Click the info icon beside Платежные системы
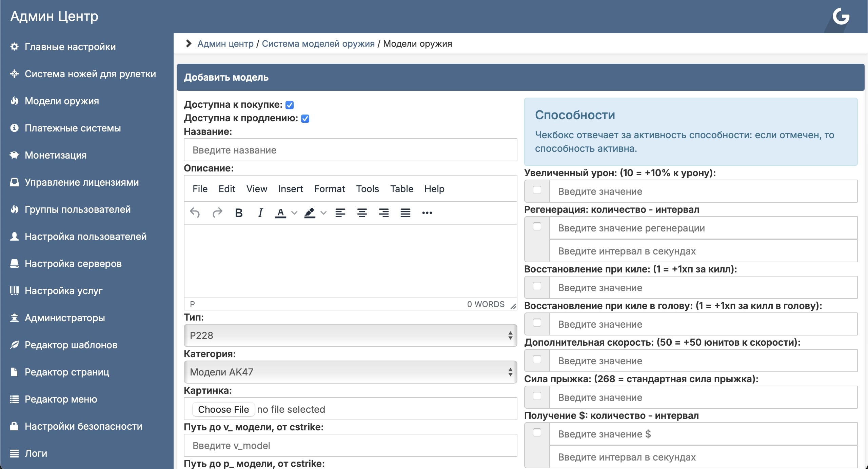The width and height of the screenshot is (868, 469). pos(14,128)
